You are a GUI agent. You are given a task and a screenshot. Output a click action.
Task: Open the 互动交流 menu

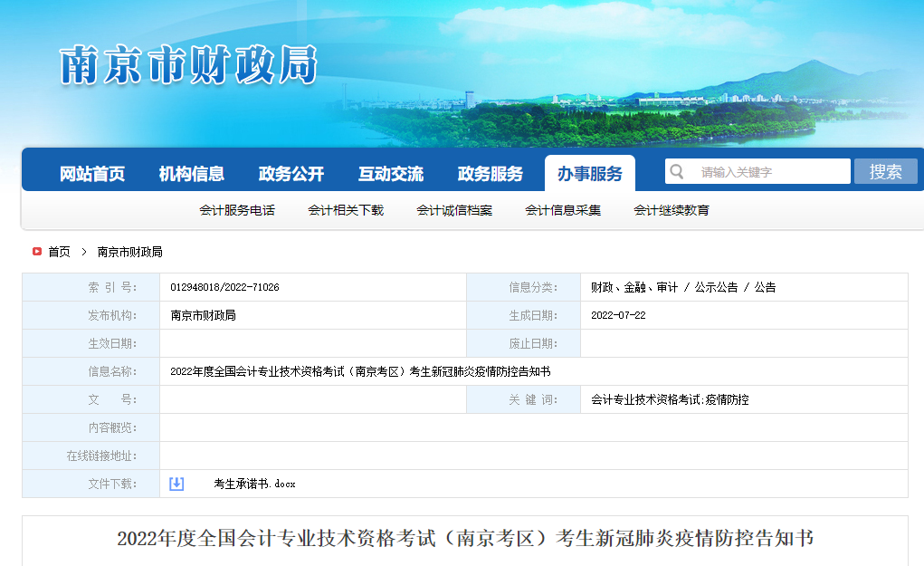[x=389, y=171]
